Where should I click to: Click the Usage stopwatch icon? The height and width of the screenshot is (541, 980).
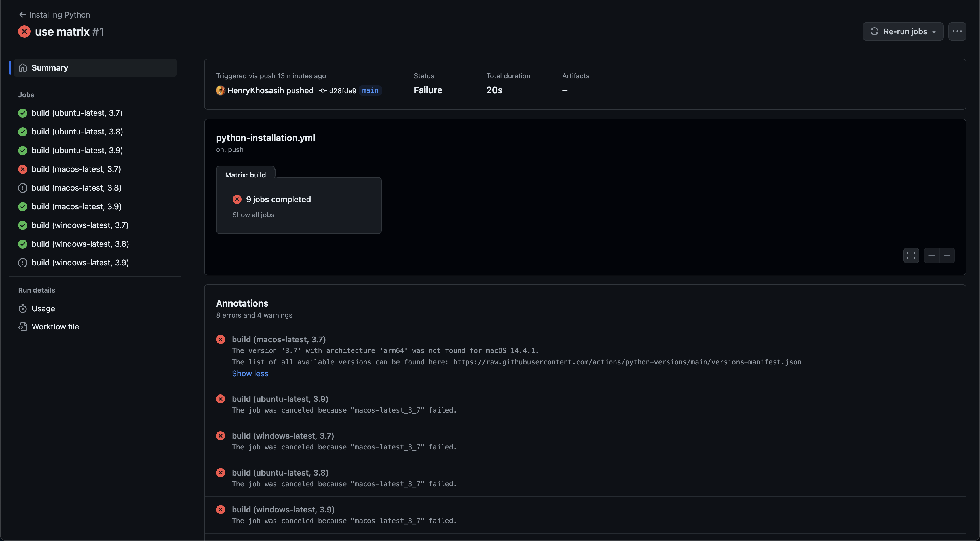coord(23,308)
